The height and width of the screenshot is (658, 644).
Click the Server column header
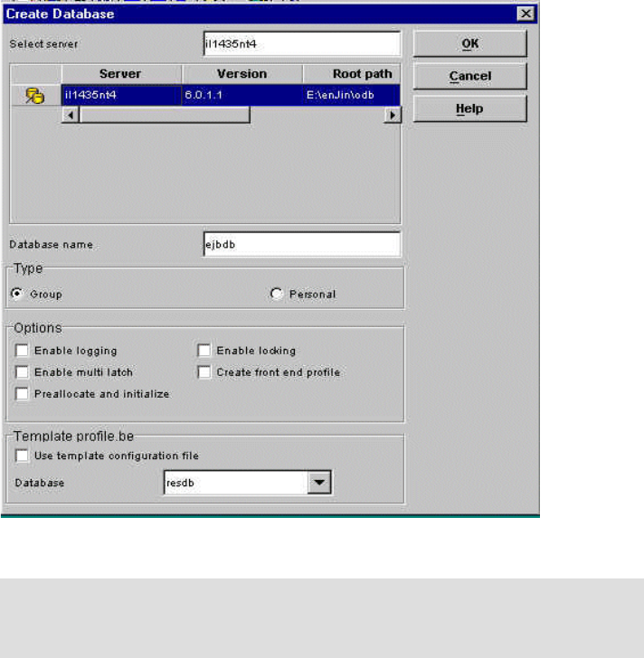120,74
